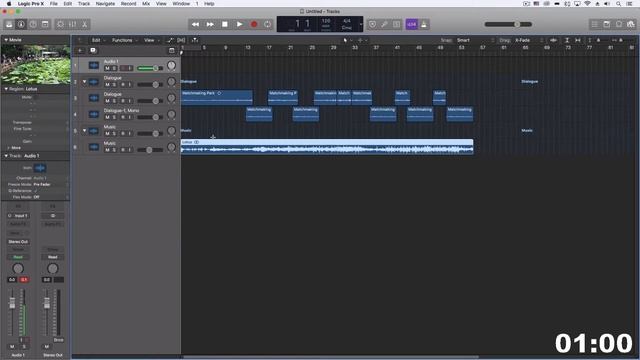The width and height of the screenshot is (640, 360).
Task: Toggle the Inspector icon in toolbar
Action: point(21,24)
